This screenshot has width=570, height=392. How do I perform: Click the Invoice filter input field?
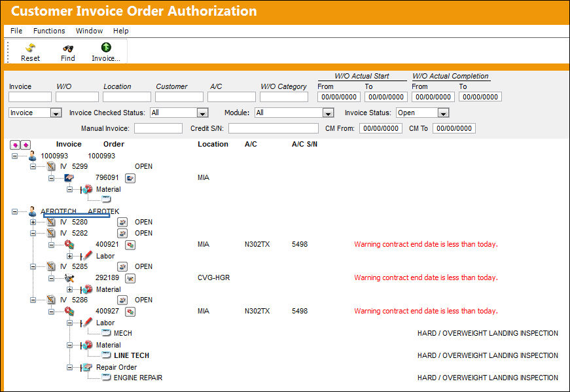tap(30, 97)
